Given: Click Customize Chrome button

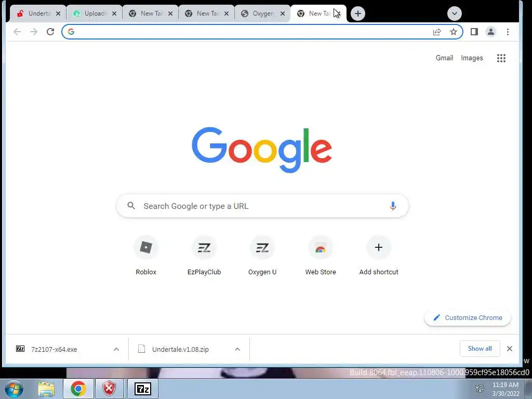Looking at the screenshot, I should click(x=468, y=318).
